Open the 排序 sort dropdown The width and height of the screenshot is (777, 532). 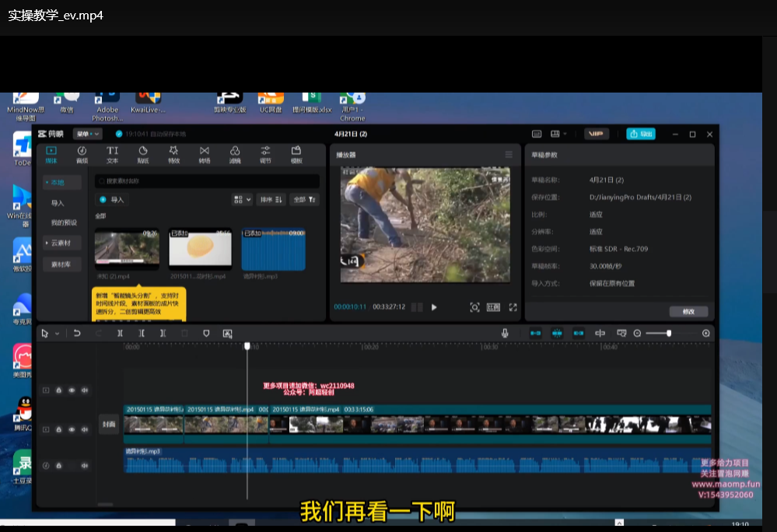[x=271, y=200]
